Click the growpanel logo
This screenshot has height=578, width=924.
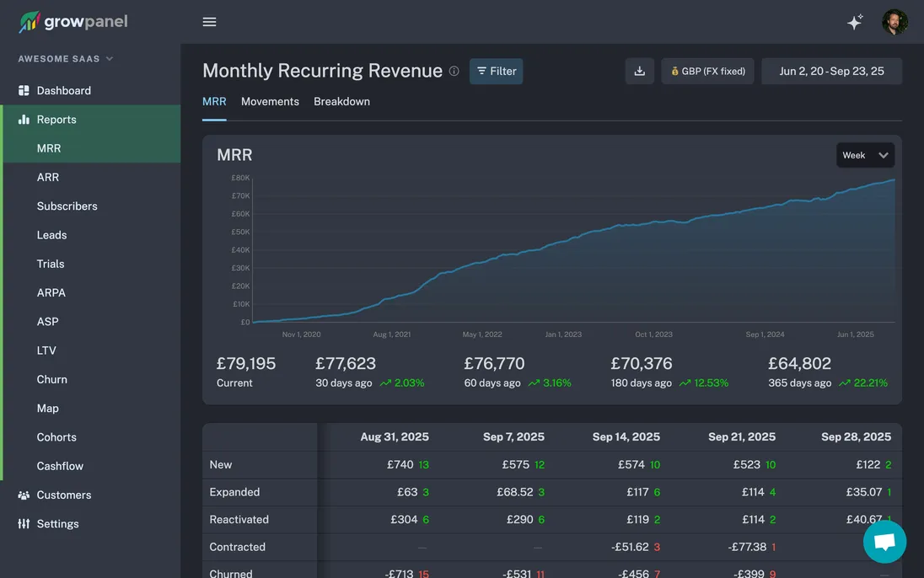(x=73, y=22)
